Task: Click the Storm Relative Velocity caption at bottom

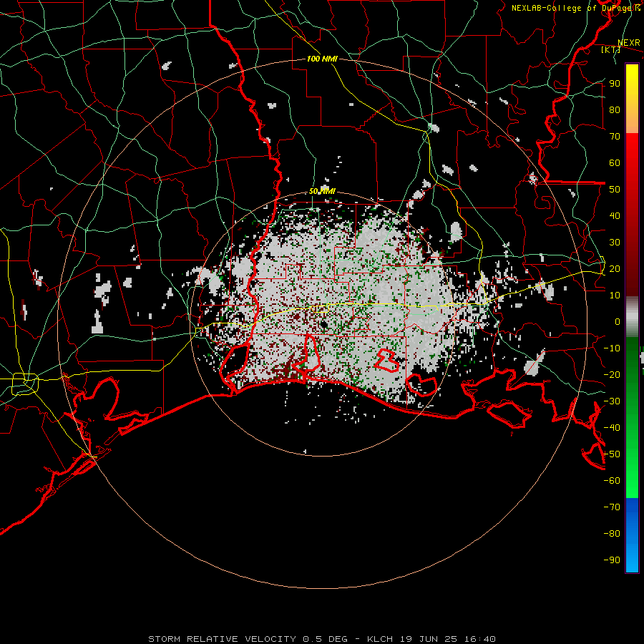Action: click(322, 639)
